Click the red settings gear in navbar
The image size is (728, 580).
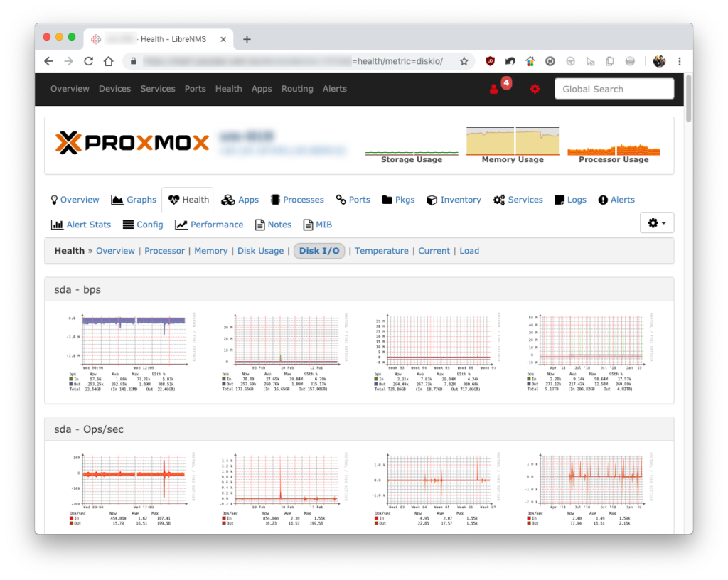click(535, 89)
